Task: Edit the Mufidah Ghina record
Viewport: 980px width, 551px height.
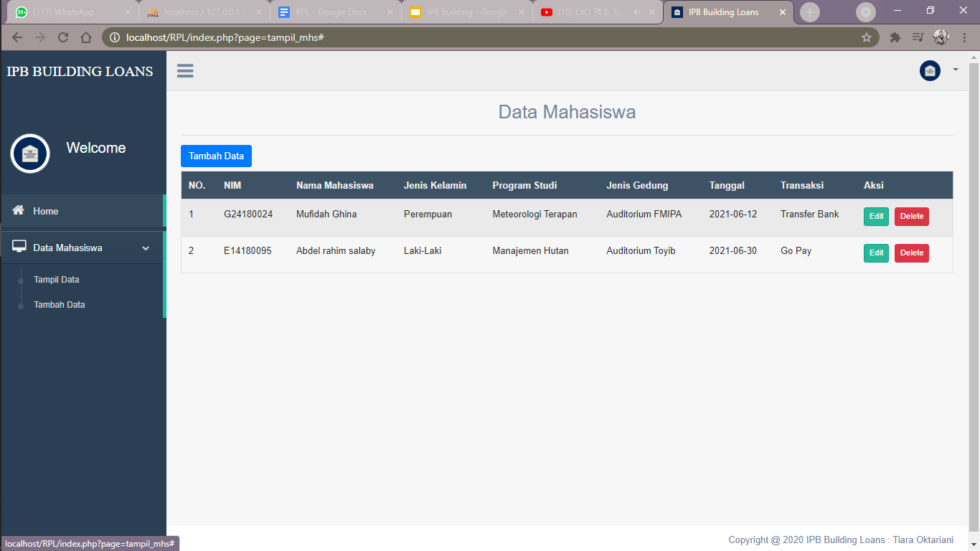Action: point(876,216)
